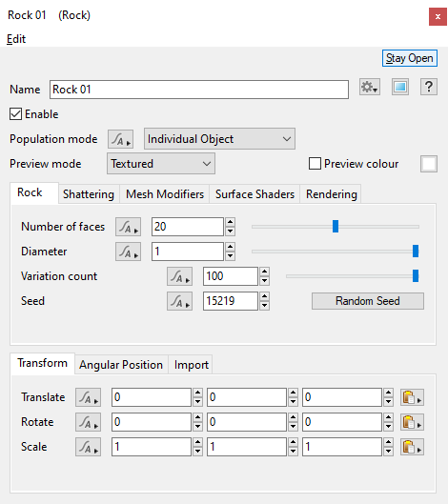Click the animation icon for Number of faces
The image size is (448, 504).
[129, 227]
